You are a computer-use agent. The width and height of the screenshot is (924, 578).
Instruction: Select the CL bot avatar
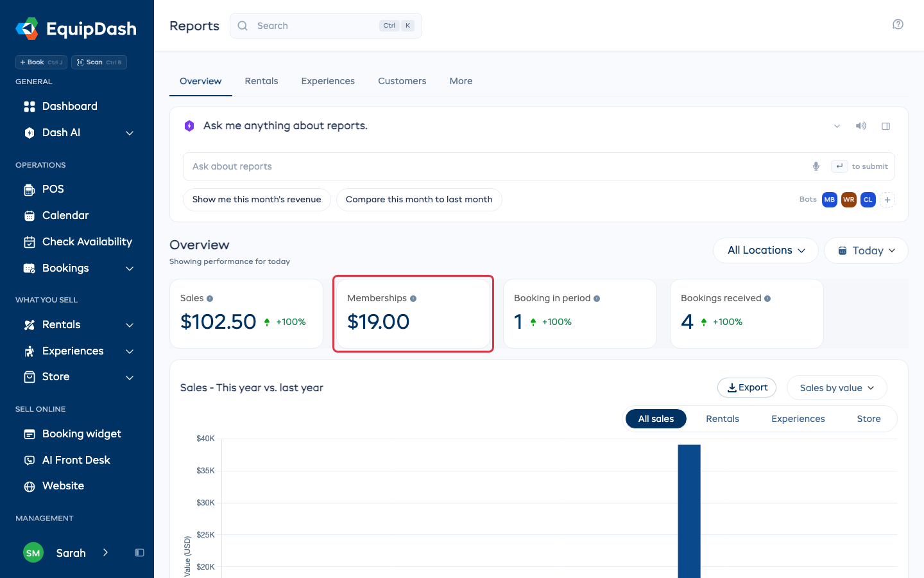point(868,200)
